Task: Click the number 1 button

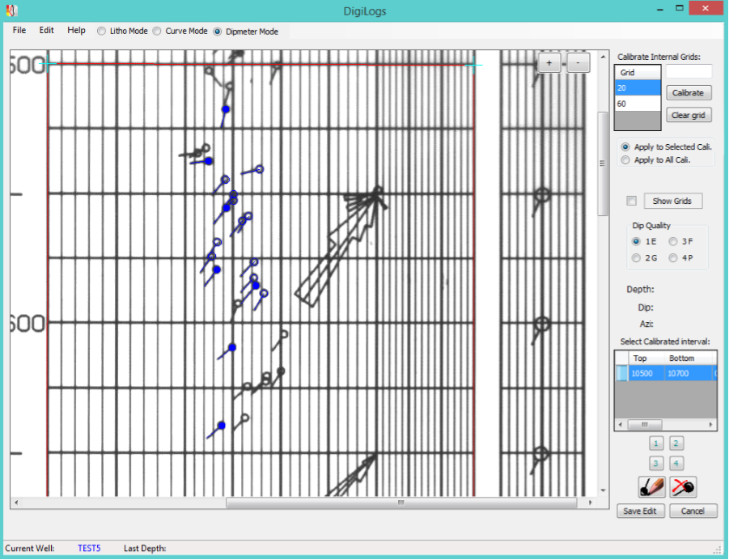Action: click(x=656, y=443)
